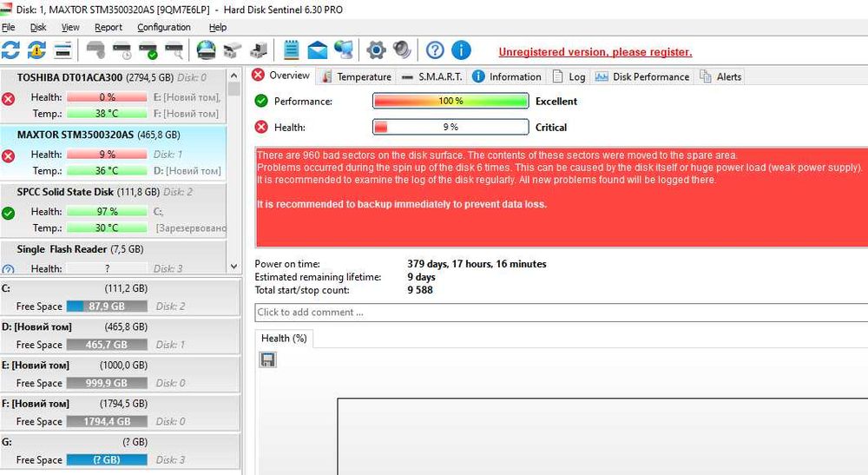Switch to the Information tab
The height and width of the screenshot is (475, 868).
pos(507,77)
